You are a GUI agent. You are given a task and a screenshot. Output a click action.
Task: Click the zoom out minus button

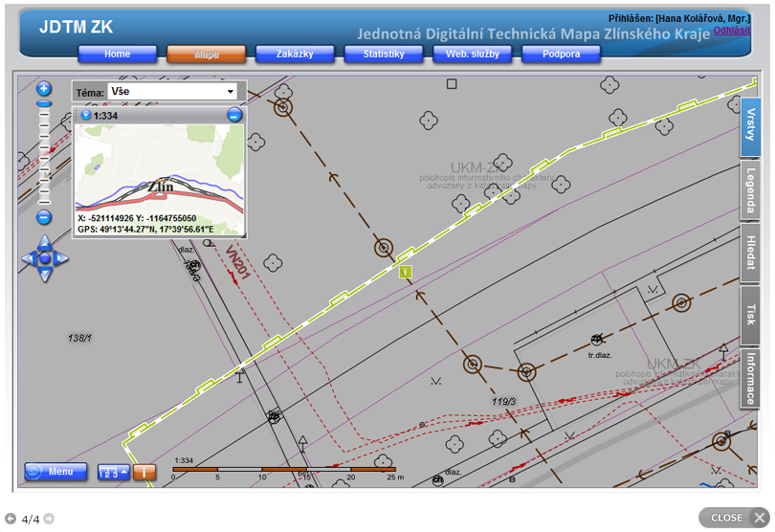pos(44,217)
